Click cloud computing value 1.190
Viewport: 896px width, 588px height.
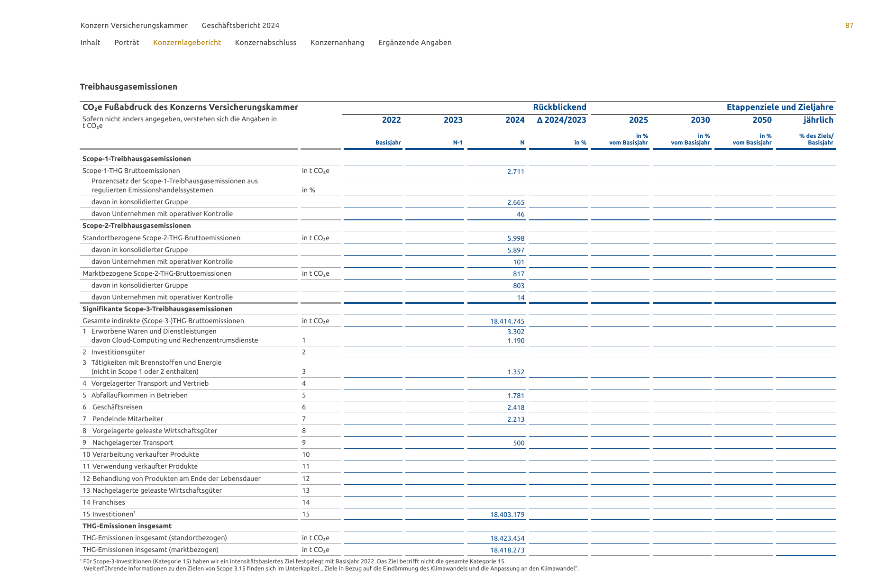click(x=516, y=341)
